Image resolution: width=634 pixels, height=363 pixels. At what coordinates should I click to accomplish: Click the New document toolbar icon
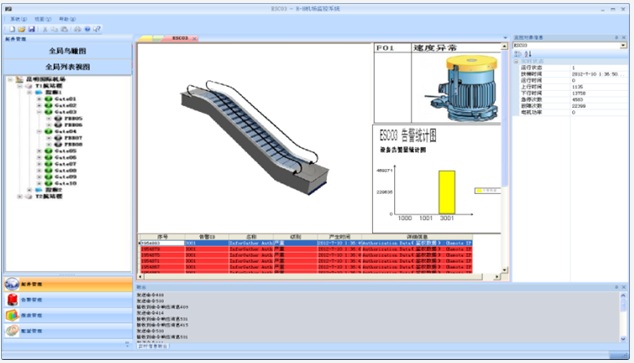pyautogui.click(x=12, y=29)
